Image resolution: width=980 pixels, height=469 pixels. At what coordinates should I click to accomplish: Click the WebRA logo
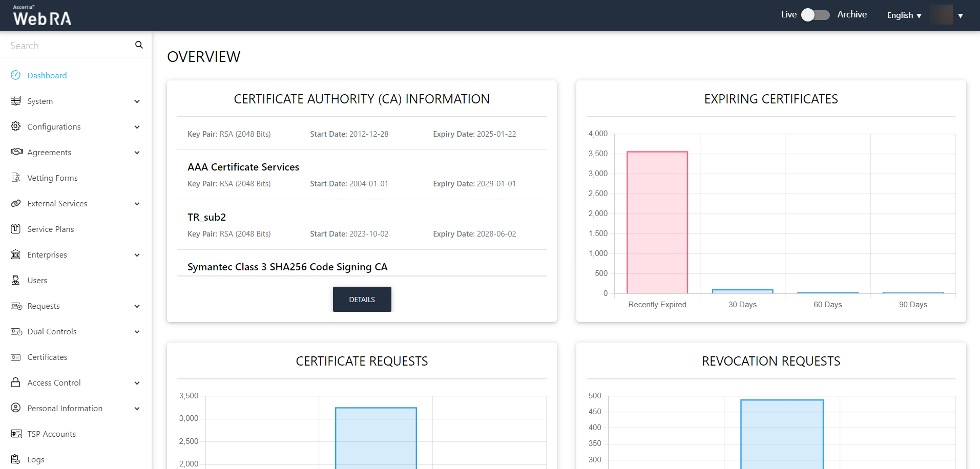click(x=42, y=16)
